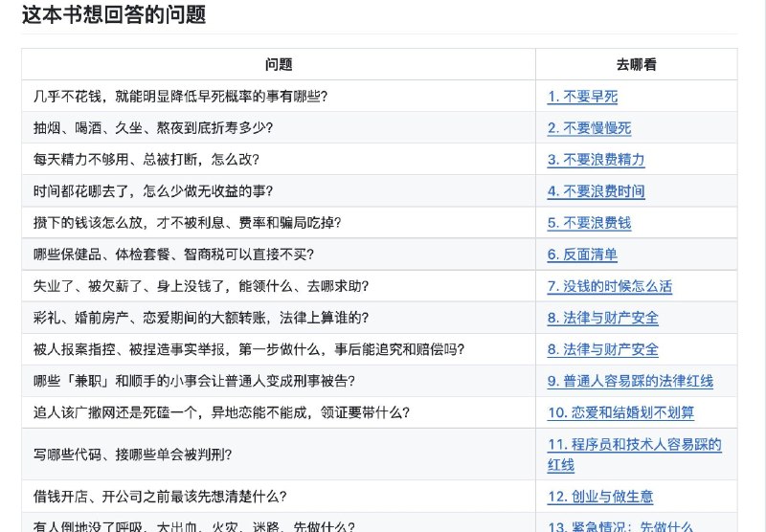Select the question 每天精力不够用、总被打断，怎么改

tap(146, 160)
